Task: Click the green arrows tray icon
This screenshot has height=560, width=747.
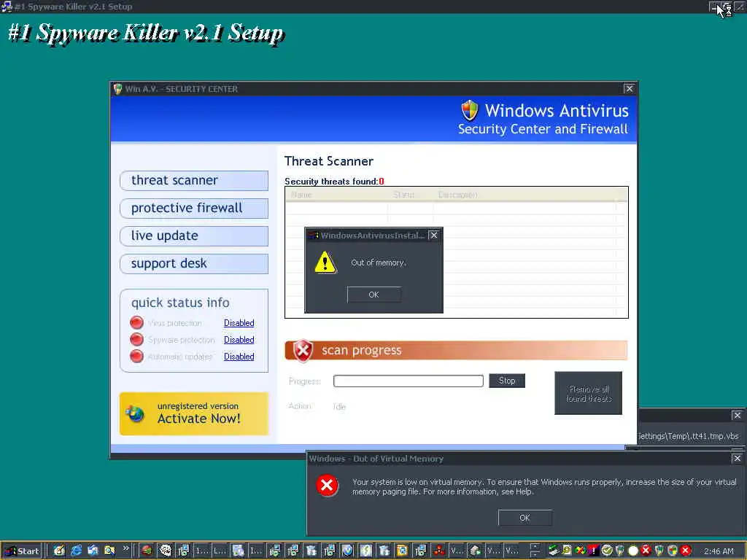Action: (x=553, y=551)
